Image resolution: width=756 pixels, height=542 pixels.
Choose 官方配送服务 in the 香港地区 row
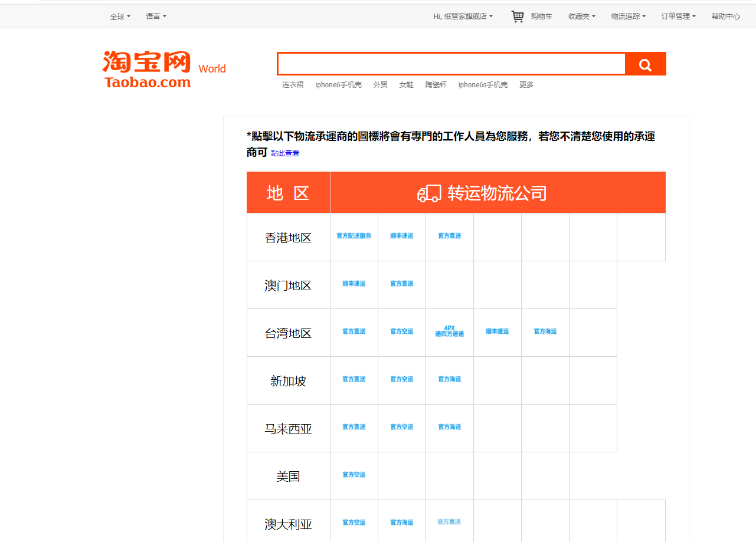[354, 236]
